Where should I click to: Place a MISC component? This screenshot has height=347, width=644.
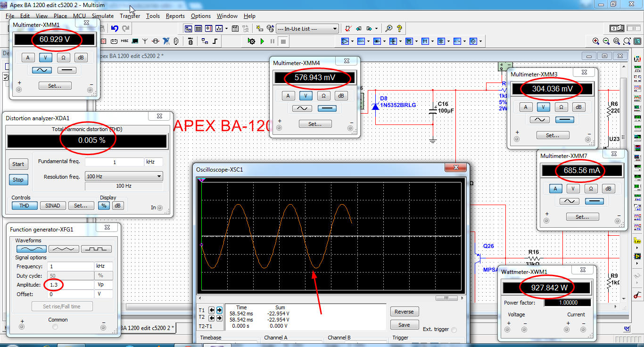point(125,41)
